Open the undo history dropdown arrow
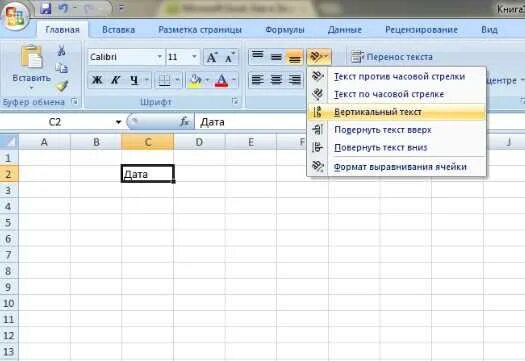Viewport: 525px width, 361px height. click(74, 8)
